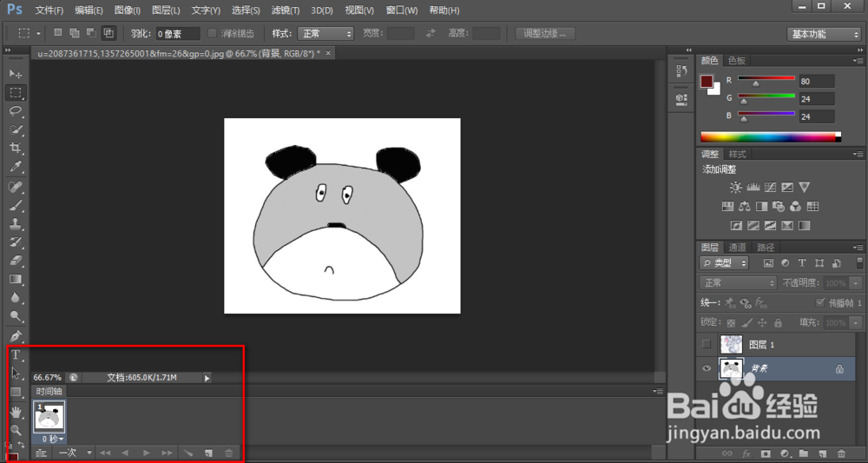Select the Path Selection tool

pos(16,374)
